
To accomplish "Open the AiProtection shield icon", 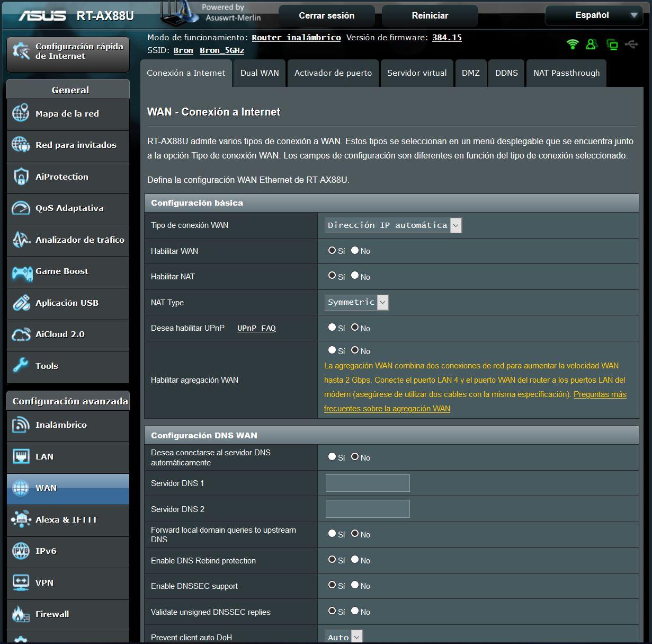I will 21,177.
